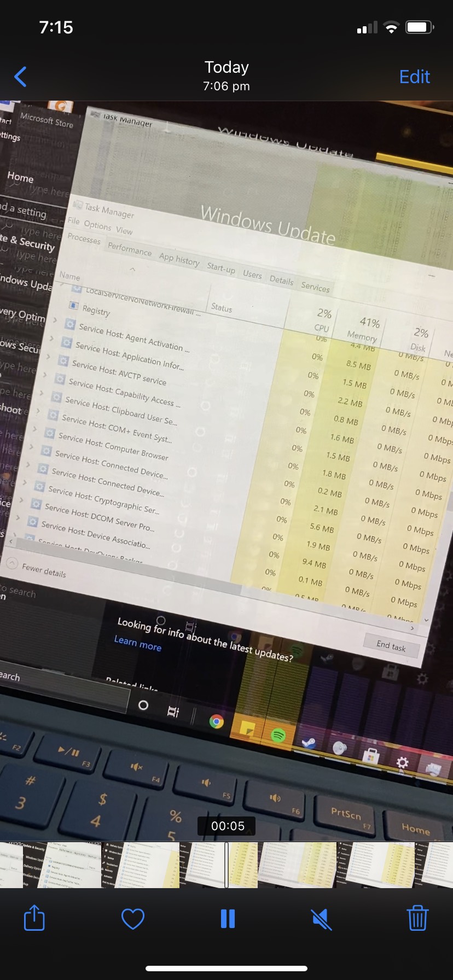
Task: Open the File menu in Task Manager
Action: point(73,221)
